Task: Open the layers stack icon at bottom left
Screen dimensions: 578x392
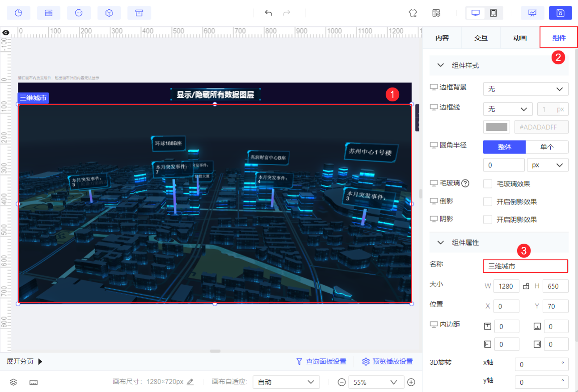Action: tap(13, 382)
